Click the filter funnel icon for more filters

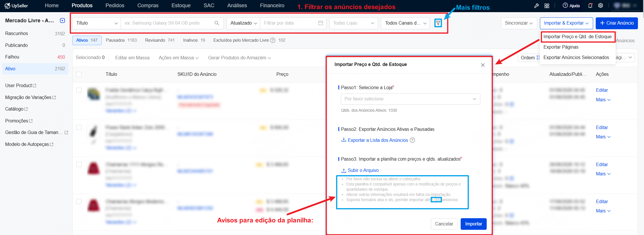438,23
